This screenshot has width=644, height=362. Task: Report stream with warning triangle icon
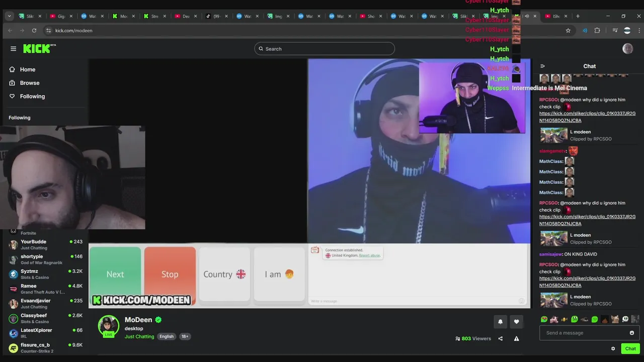(x=516, y=338)
